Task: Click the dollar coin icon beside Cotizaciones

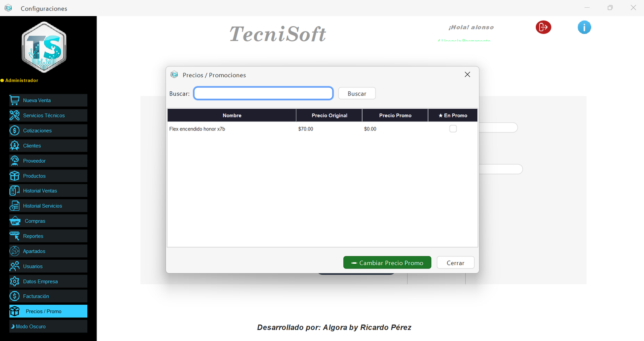Action: pyautogui.click(x=14, y=130)
